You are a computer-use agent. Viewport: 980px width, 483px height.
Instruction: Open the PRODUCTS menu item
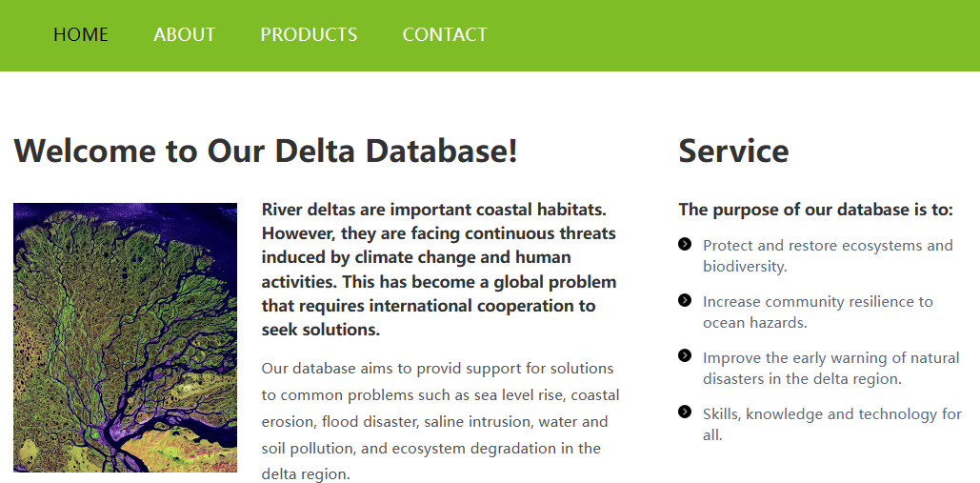coord(309,35)
